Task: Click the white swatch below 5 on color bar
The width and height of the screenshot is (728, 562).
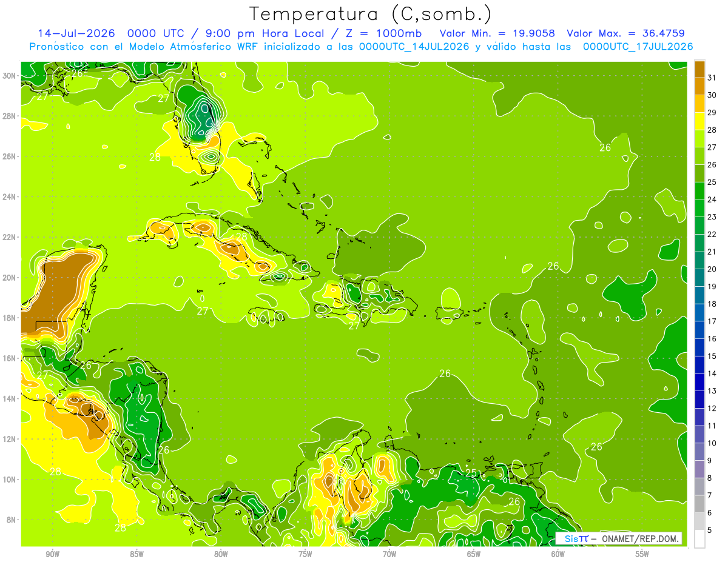Action: coord(699,539)
